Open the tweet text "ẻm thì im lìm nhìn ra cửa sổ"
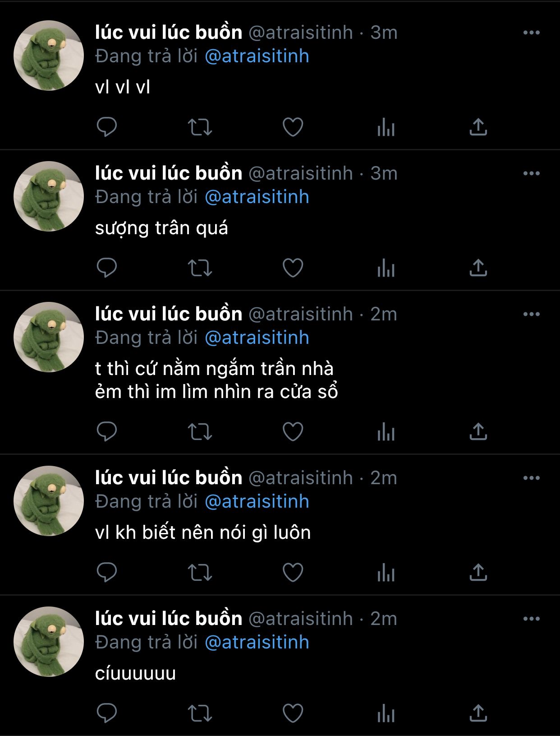 [x=216, y=392]
